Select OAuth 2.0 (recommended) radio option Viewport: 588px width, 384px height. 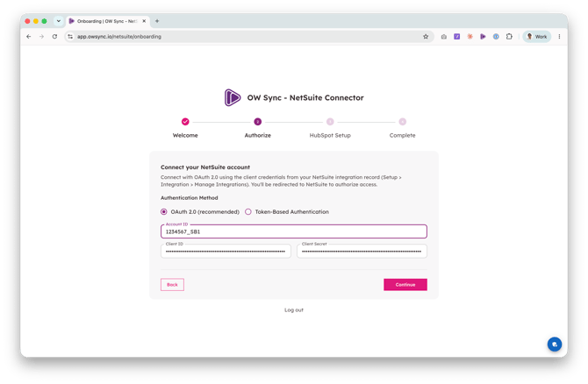click(164, 211)
